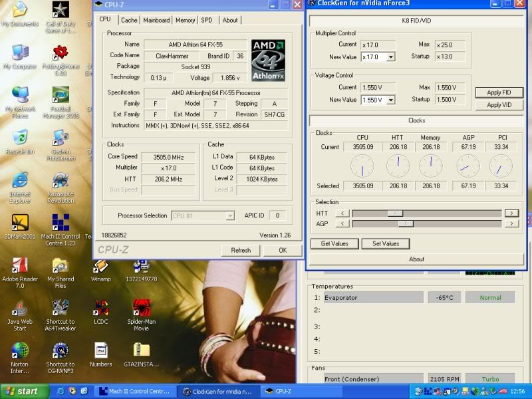Launch Norton Internet Security shortcut
Screen dimensions: 532x399
(20, 358)
